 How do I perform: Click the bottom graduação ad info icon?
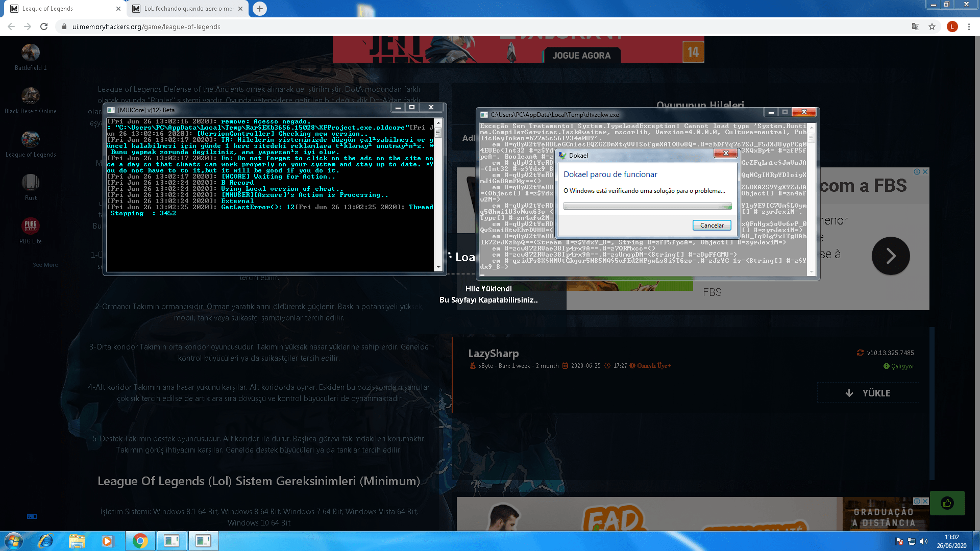[917, 502]
